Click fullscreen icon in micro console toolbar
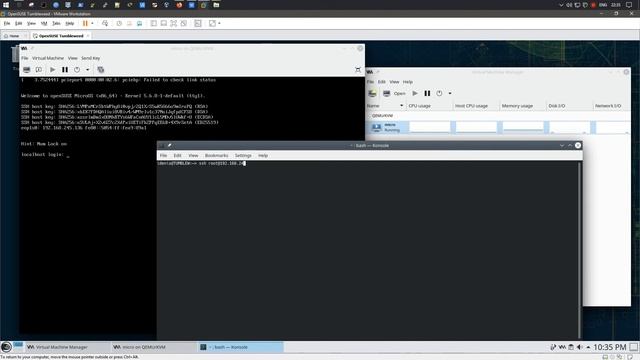 point(358,70)
